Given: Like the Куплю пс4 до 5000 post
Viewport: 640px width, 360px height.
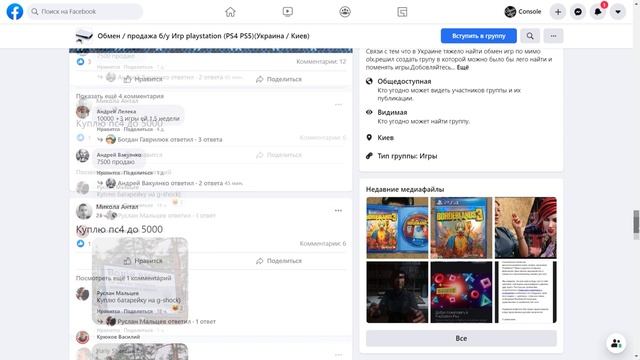Looking at the screenshot, I should pos(143,261).
